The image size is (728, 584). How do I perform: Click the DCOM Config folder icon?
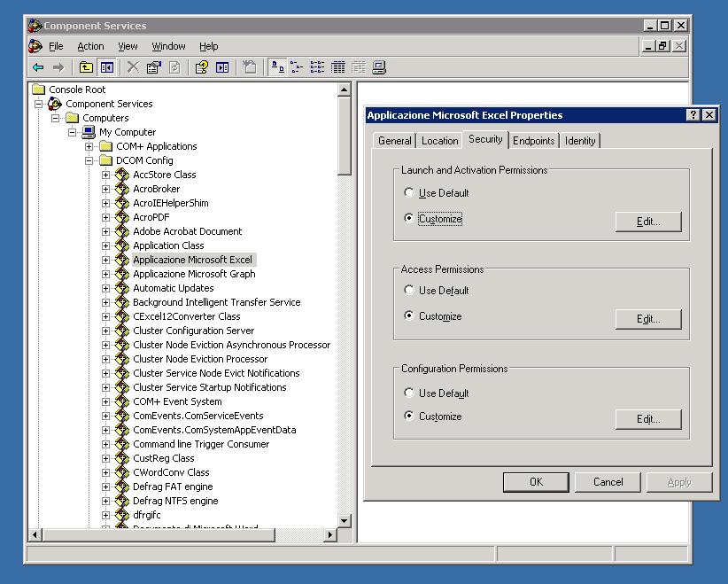coord(106,160)
